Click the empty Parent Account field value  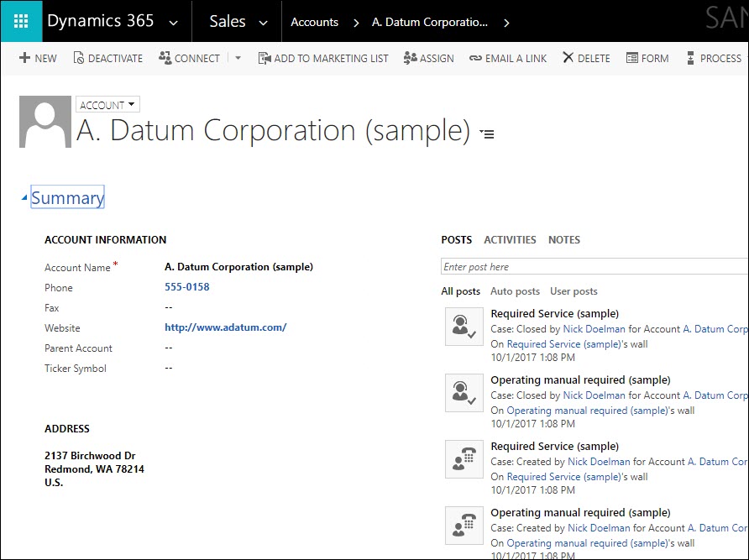169,348
